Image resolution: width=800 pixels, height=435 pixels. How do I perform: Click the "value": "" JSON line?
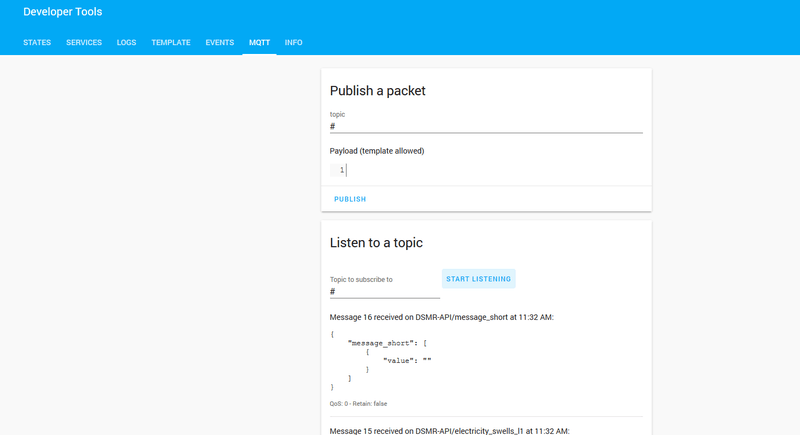(x=407, y=361)
